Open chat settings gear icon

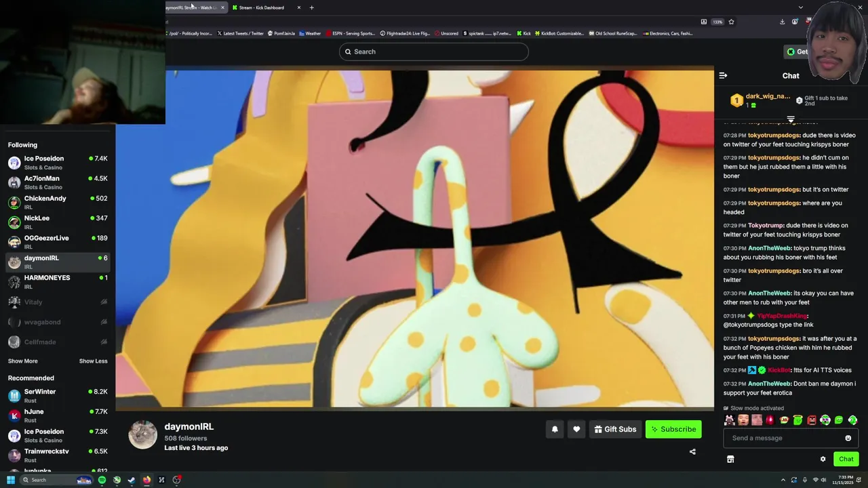coord(823,459)
